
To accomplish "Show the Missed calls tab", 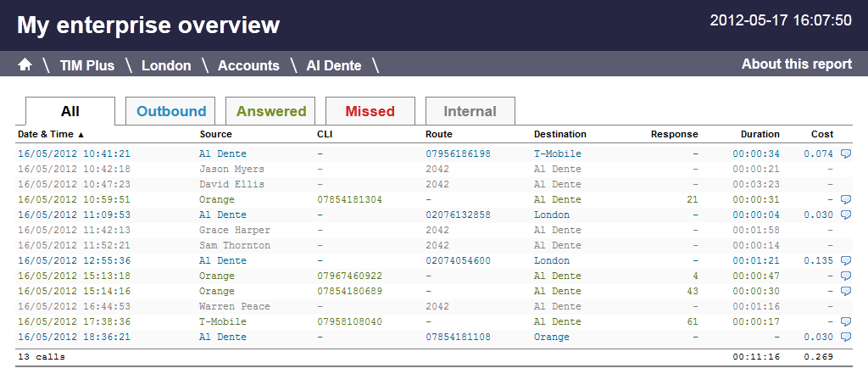I will (370, 111).
